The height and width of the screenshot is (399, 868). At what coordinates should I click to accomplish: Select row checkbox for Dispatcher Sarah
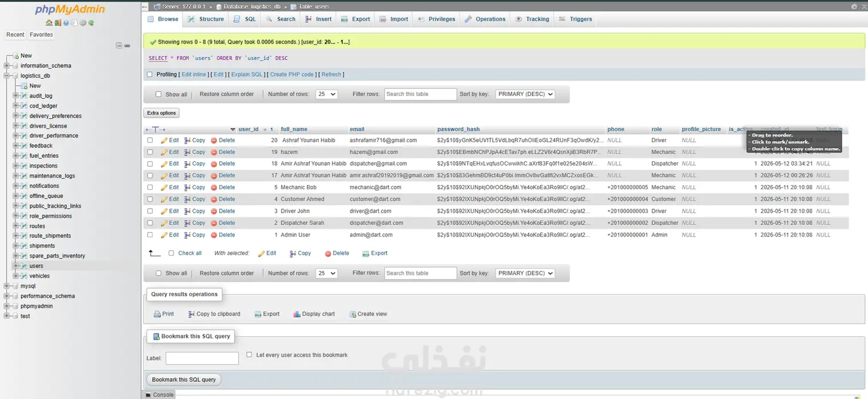(150, 223)
